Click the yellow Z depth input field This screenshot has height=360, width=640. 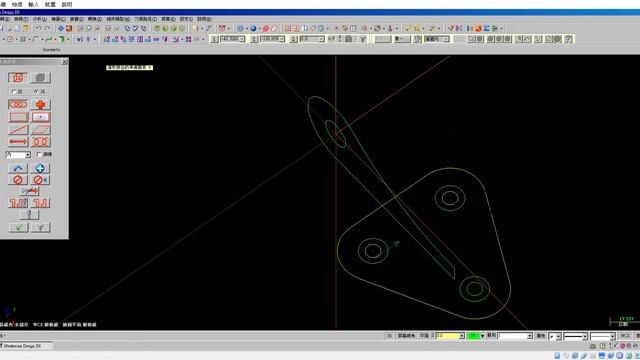[446, 336]
